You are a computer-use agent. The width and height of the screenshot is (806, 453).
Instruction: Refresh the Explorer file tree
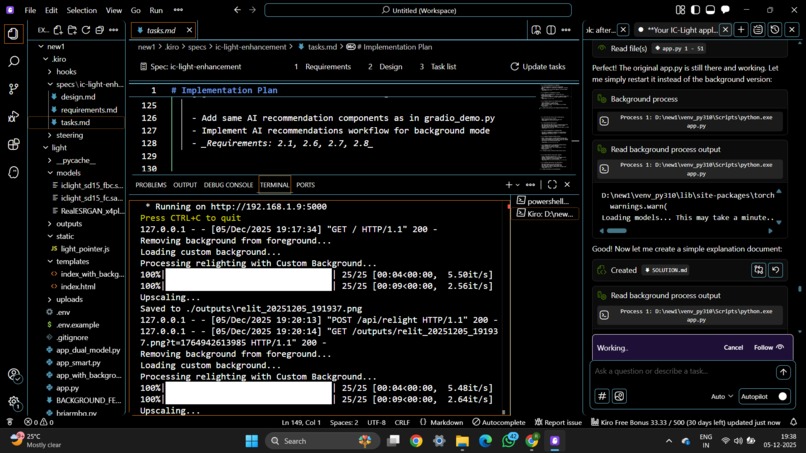86,30
